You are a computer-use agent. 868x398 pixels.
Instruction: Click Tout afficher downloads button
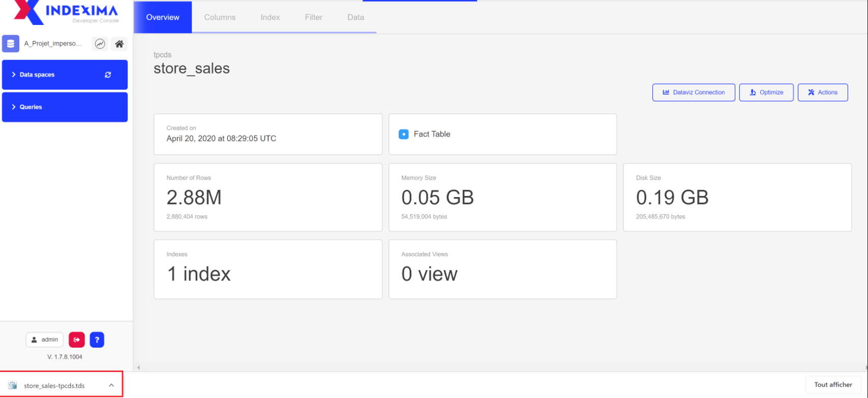(833, 385)
